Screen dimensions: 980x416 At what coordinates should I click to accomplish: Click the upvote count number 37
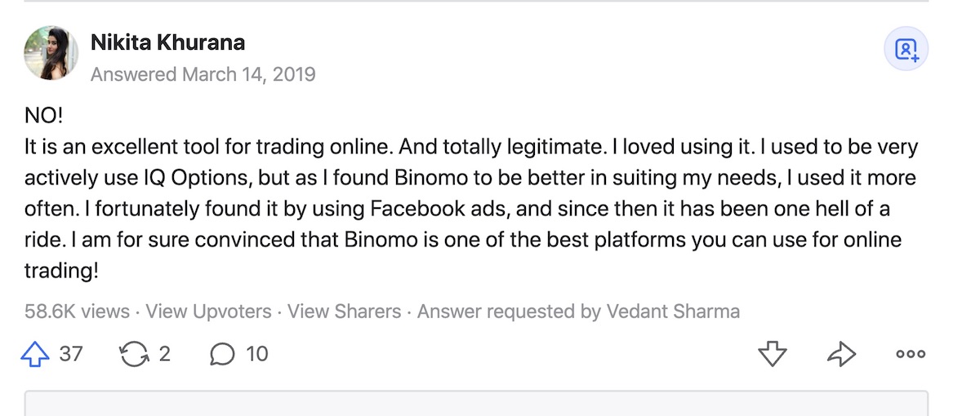71,353
